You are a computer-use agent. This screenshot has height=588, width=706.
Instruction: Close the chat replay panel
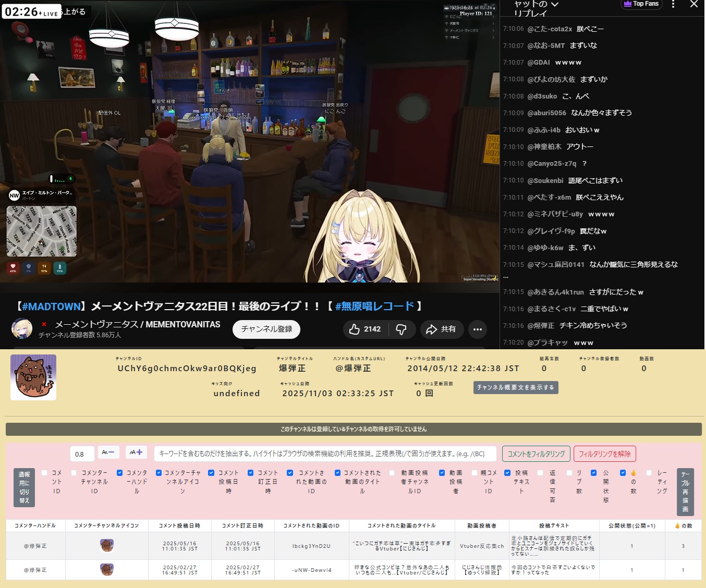point(693,5)
